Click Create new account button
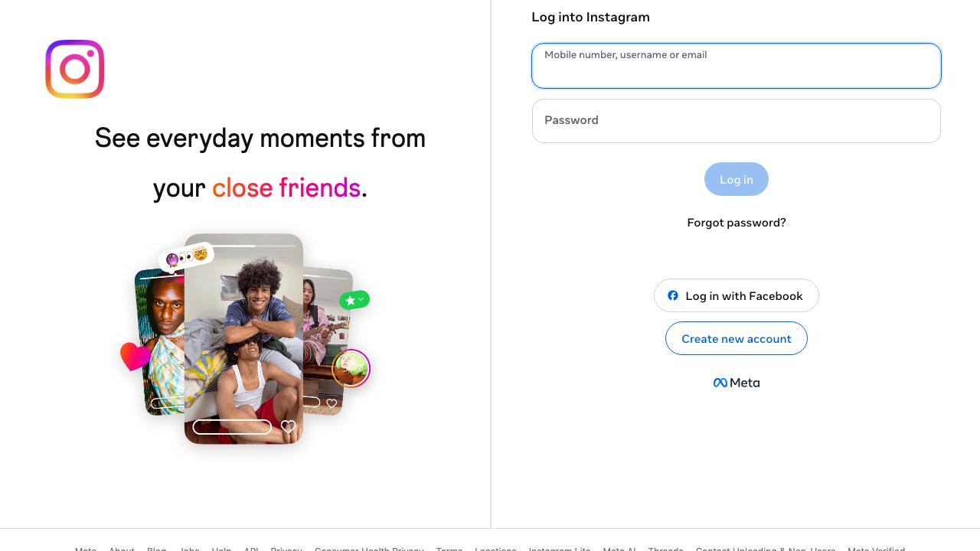This screenshot has height=551, width=980. [737, 338]
